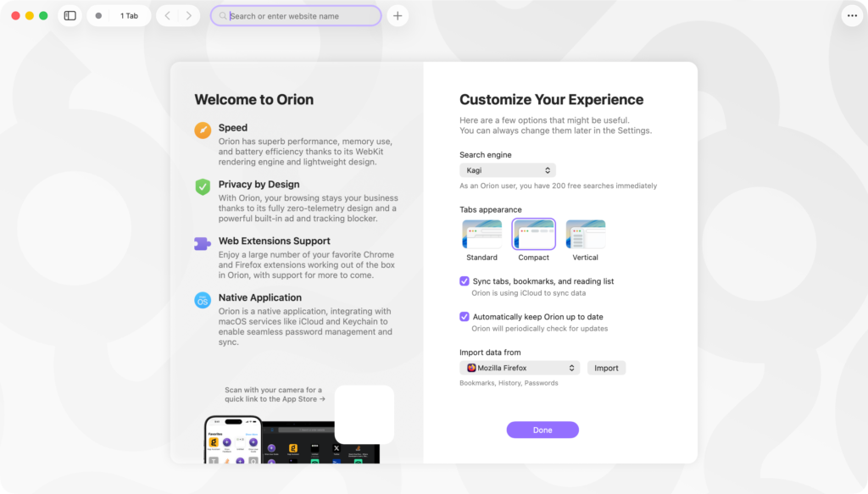Click the Welcome to Orion heading
The height and width of the screenshot is (494, 868).
(253, 100)
